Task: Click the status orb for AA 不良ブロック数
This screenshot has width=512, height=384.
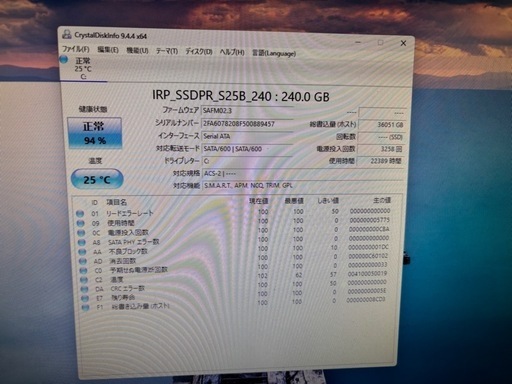Action: click(82, 252)
